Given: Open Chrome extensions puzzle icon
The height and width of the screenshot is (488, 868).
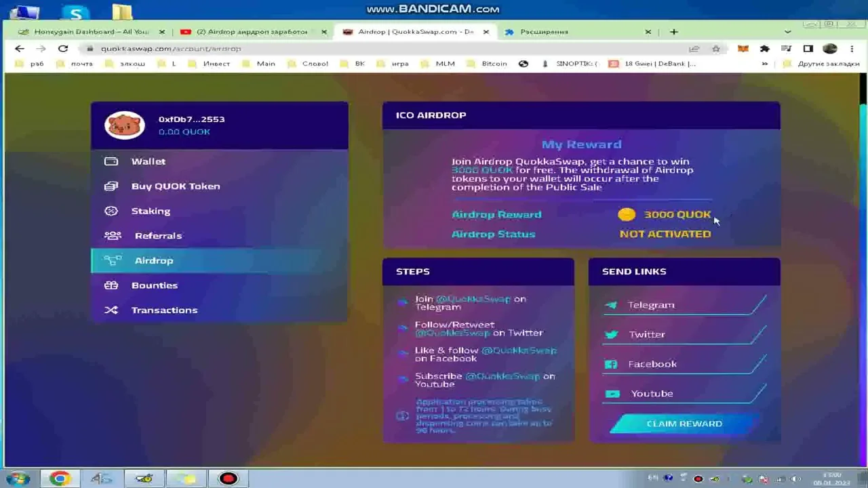Looking at the screenshot, I should 765,49.
